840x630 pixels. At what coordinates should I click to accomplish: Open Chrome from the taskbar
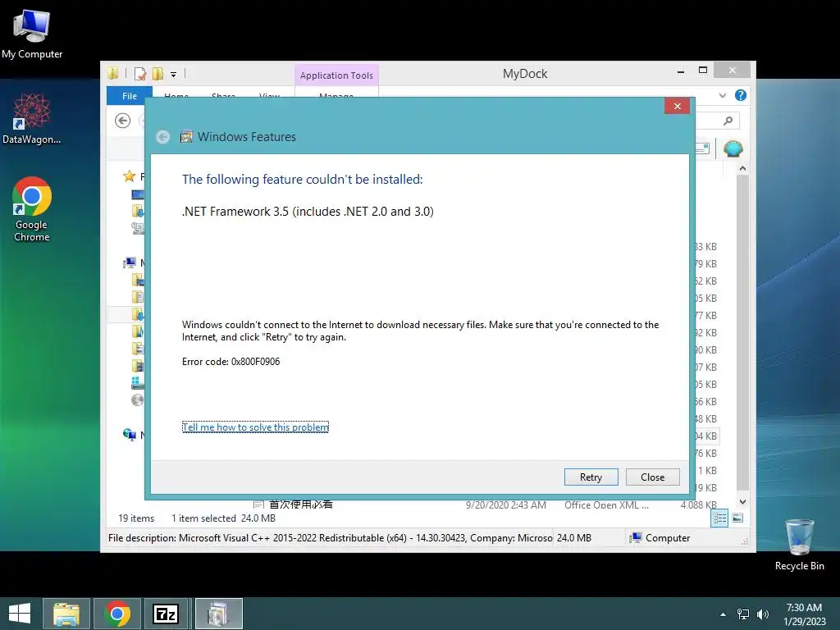point(117,614)
